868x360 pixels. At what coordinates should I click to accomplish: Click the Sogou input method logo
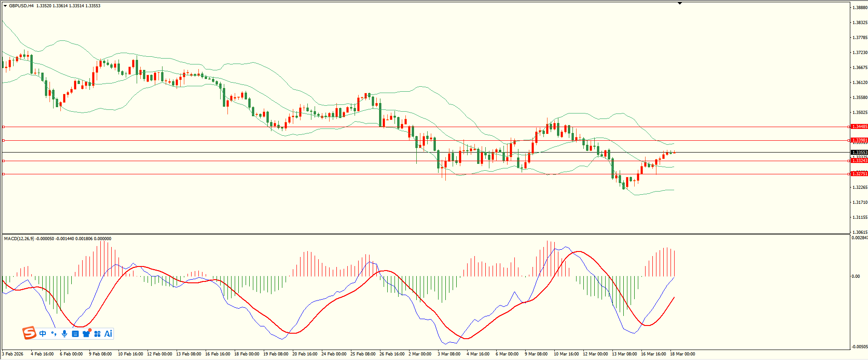click(x=30, y=333)
